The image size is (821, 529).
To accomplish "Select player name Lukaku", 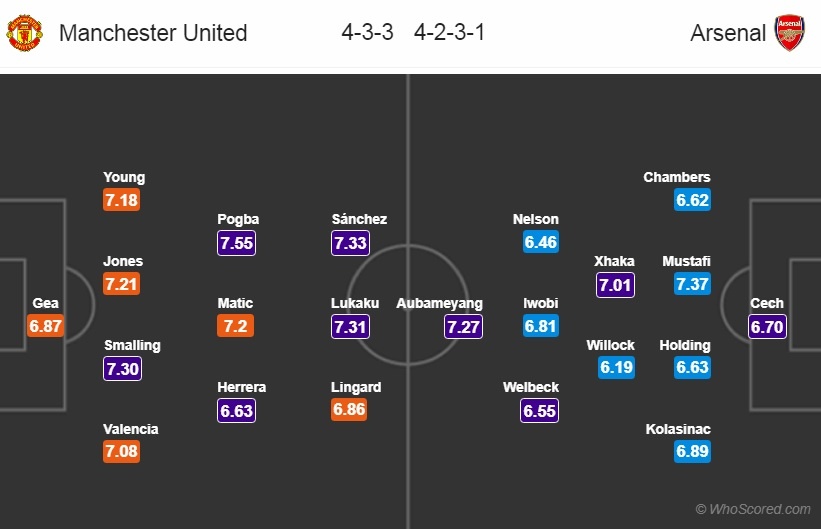I will 357,303.
